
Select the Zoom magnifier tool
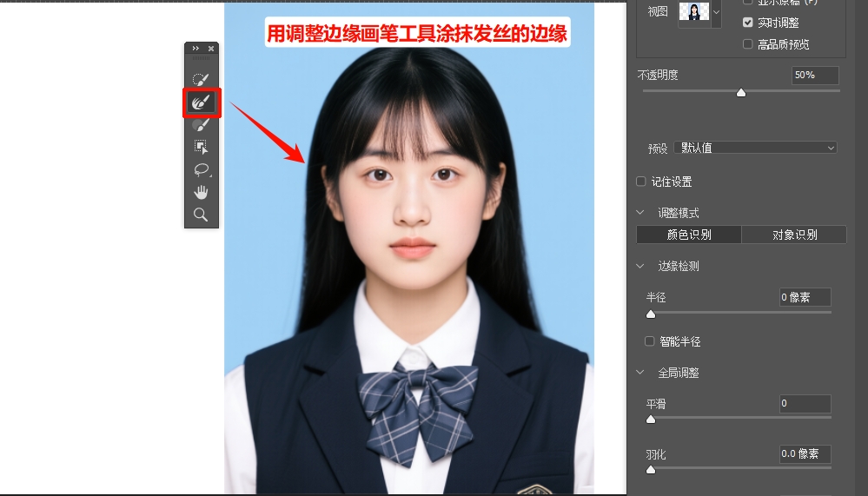201,215
